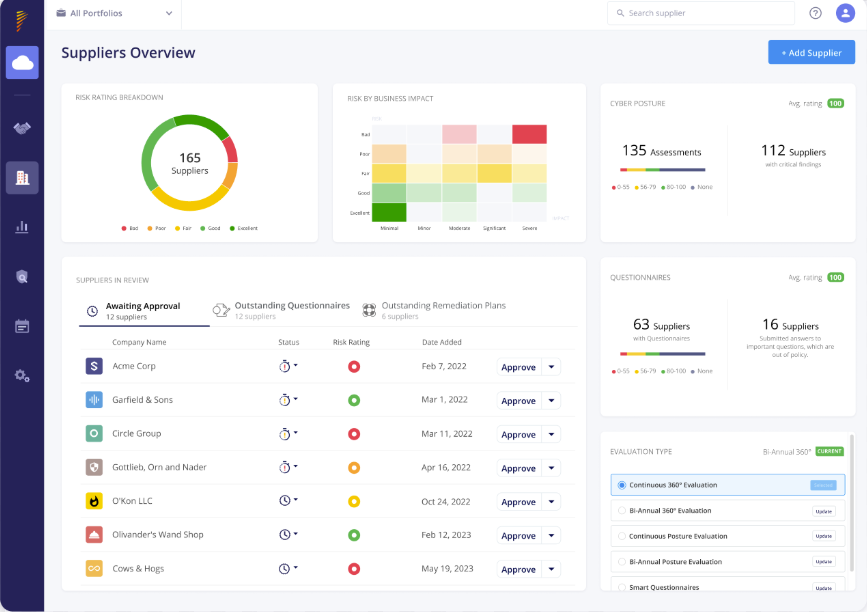Click the O'Kon LLC company logo
The height and width of the screenshot is (612, 867).
94,501
